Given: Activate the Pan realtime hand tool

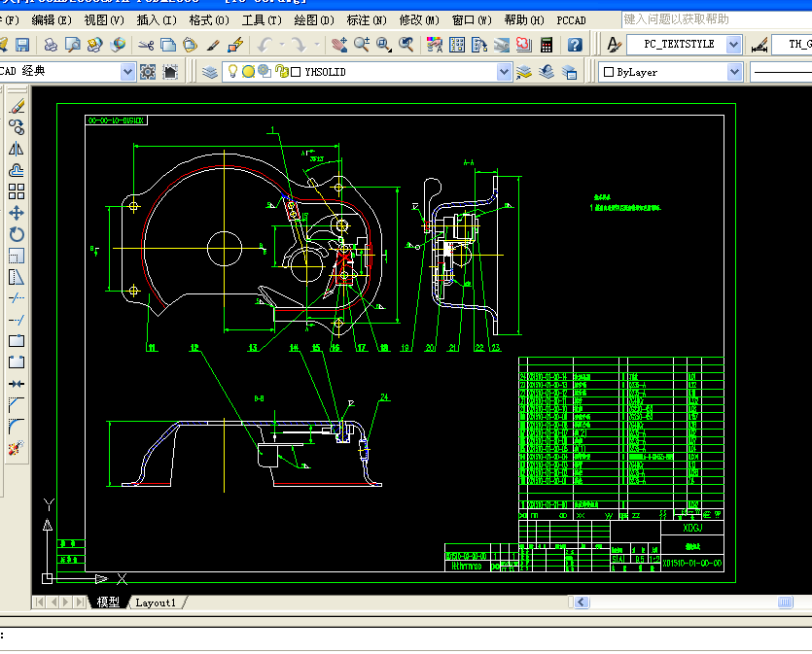Looking at the screenshot, I should (339, 45).
